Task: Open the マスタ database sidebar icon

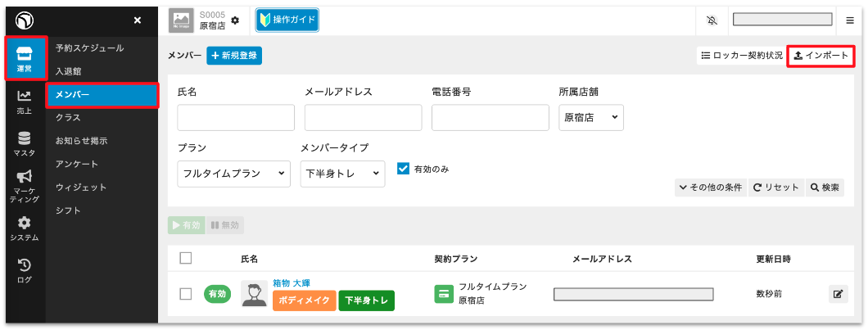Action: tap(25, 143)
